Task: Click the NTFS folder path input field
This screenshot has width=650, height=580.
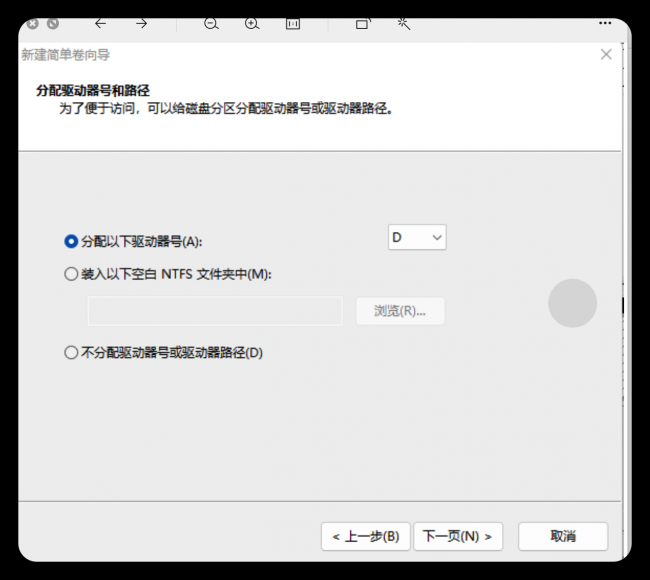Action: tap(215, 311)
